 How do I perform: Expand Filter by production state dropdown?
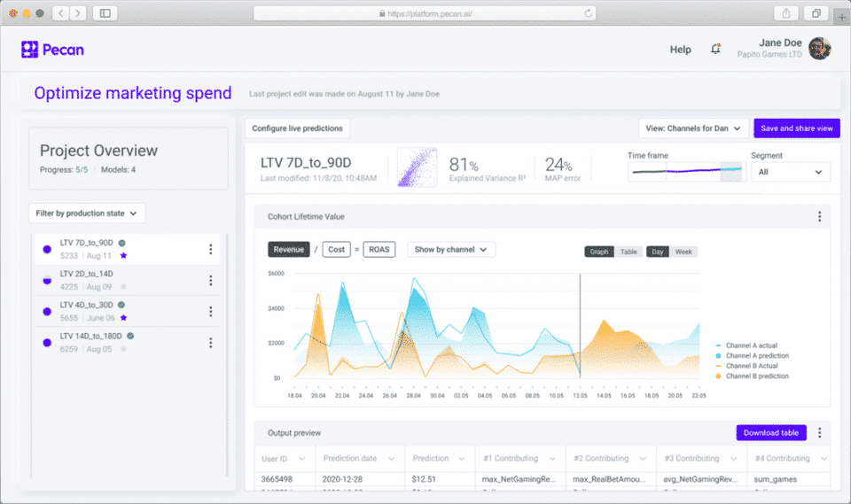pos(87,213)
